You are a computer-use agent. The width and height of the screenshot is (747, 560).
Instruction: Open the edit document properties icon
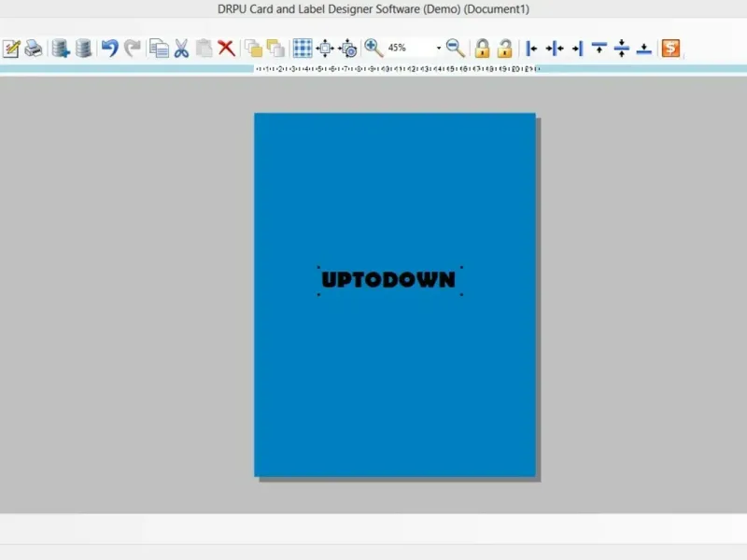(x=11, y=49)
